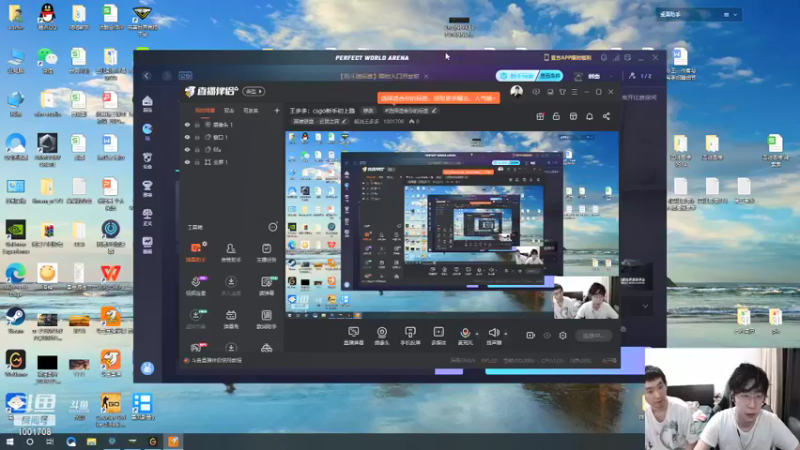
Task: Click the blue pill button in arena header
Action: point(529,76)
